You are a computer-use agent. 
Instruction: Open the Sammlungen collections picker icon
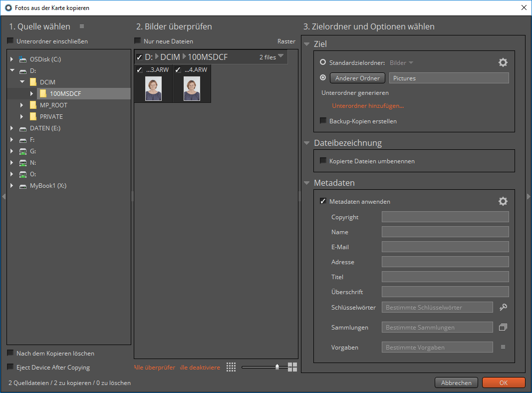point(503,328)
